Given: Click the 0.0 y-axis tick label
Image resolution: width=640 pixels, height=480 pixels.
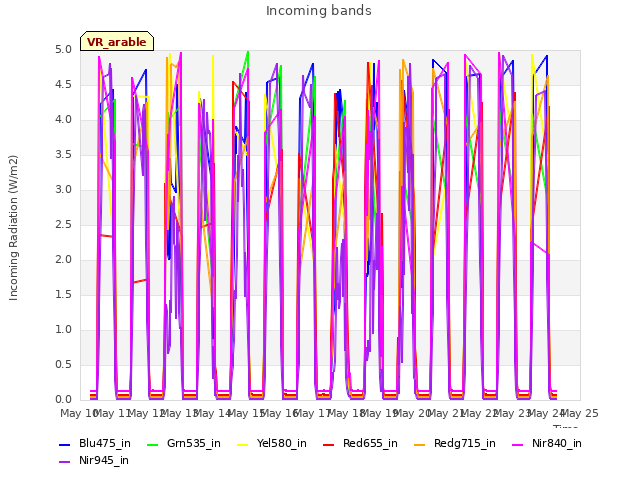Looking at the screenshot, I should click(63, 400).
